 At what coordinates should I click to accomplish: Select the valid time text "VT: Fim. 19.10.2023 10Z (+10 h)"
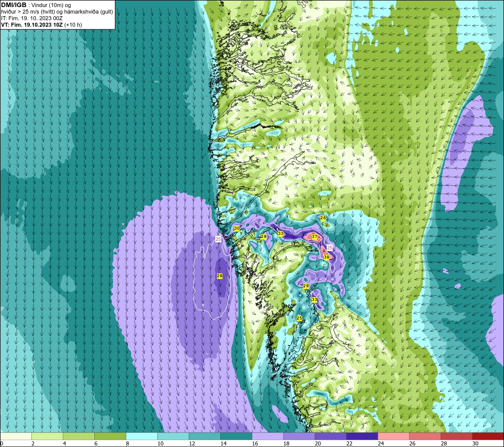(41, 25)
